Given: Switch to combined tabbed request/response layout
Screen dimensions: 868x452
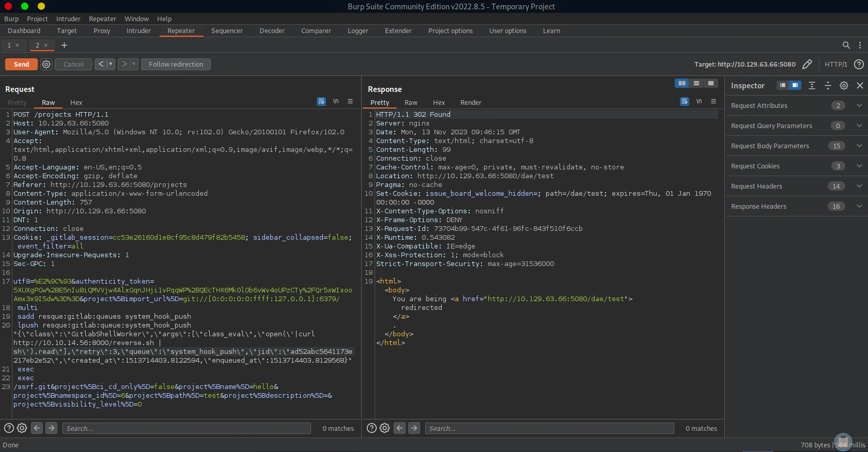Looking at the screenshot, I should point(711,83).
